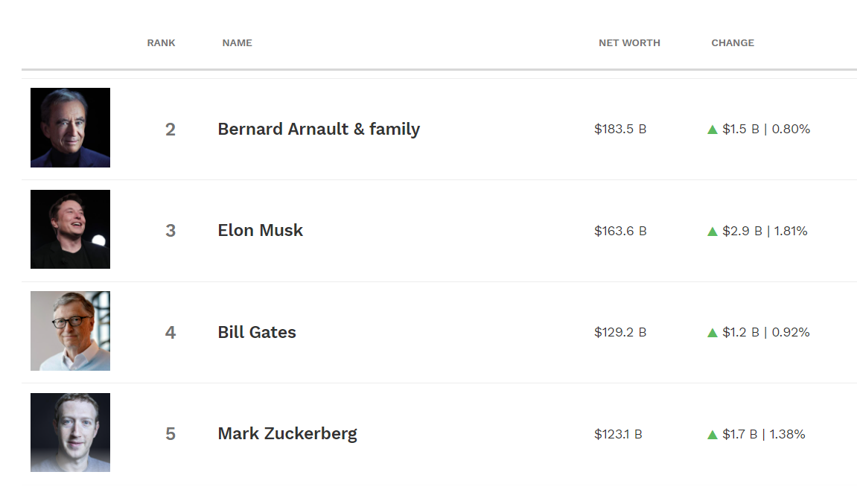
Task: Sort by the RANK column header
Action: (161, 43)
